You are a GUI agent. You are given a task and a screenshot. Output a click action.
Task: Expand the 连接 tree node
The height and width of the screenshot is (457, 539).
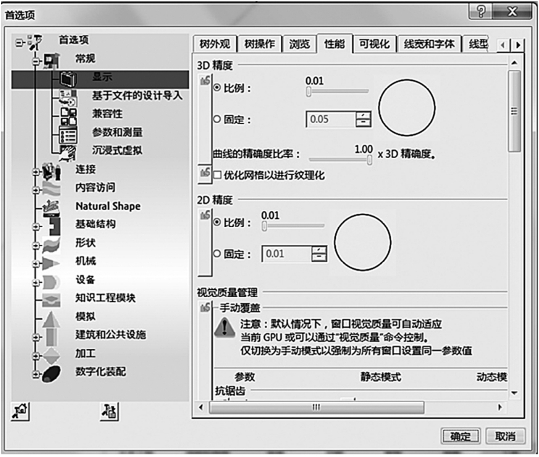tap(36, 171)
